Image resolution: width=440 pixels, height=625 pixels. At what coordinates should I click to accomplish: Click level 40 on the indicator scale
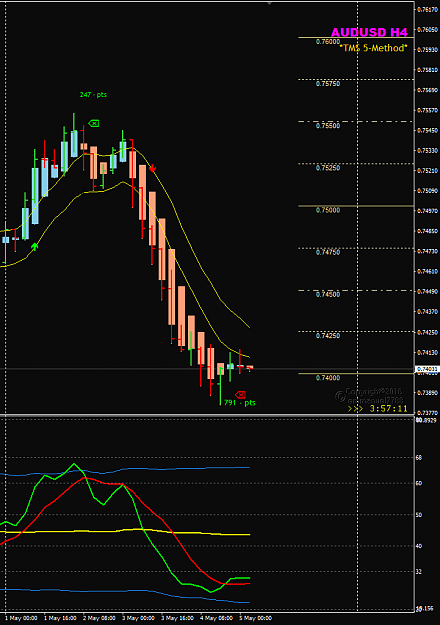419,546
